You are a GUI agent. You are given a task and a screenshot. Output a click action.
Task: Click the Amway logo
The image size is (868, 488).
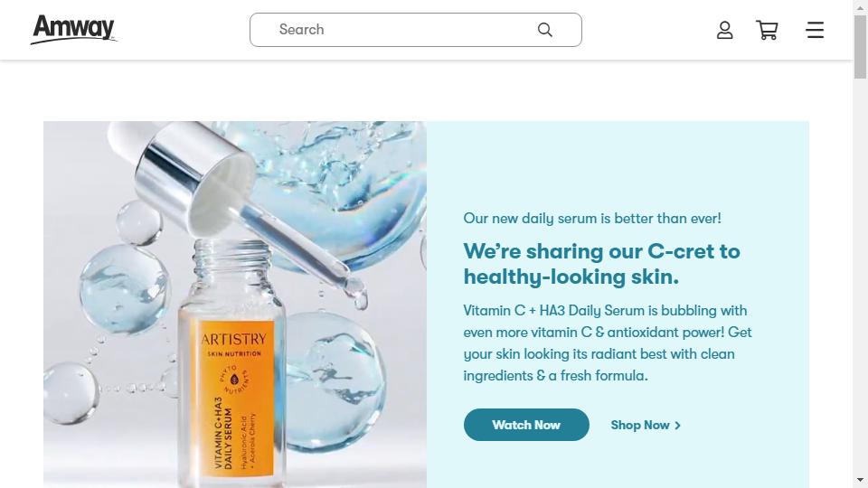coord(73,29)
